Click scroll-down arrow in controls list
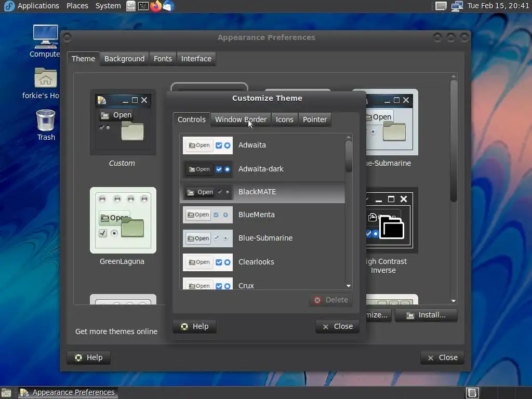 pyautogui.click(x=349, y=286)
